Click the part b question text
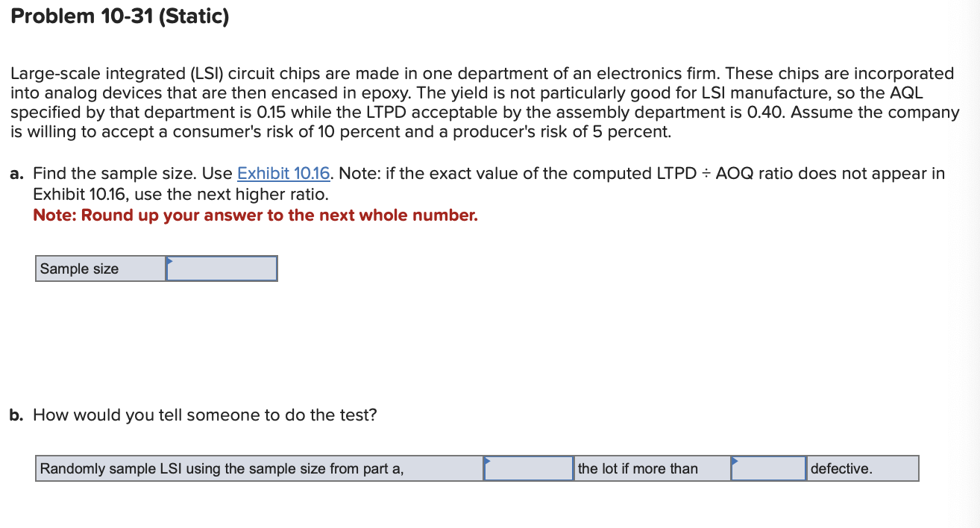The image size is (980, 528). (x=194, y=415)
